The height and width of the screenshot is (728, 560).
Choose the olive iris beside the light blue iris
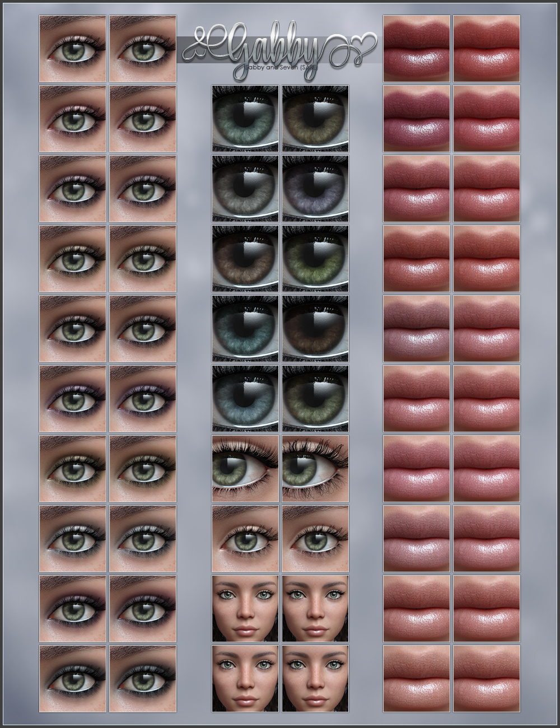(315, 398)
